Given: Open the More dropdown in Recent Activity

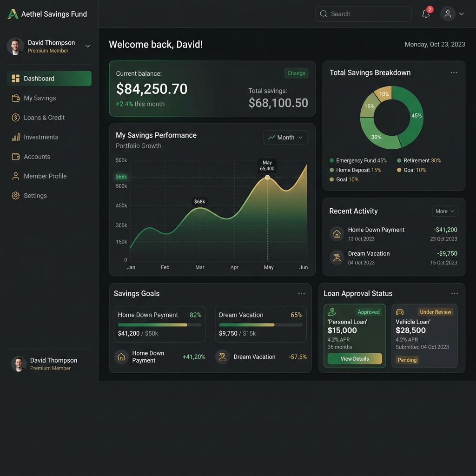Looking at the screenshot, I should point(445,212).
